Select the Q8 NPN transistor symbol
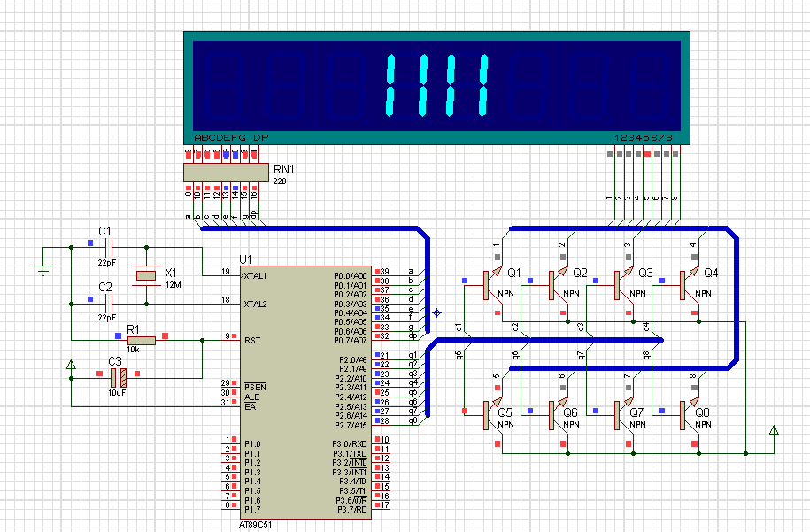 (x=690, y=415)
